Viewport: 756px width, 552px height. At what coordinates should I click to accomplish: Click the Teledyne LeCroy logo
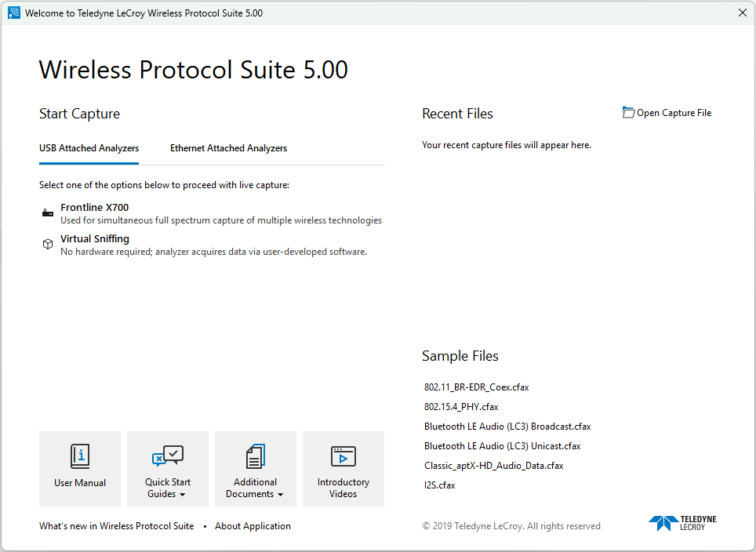682,523
